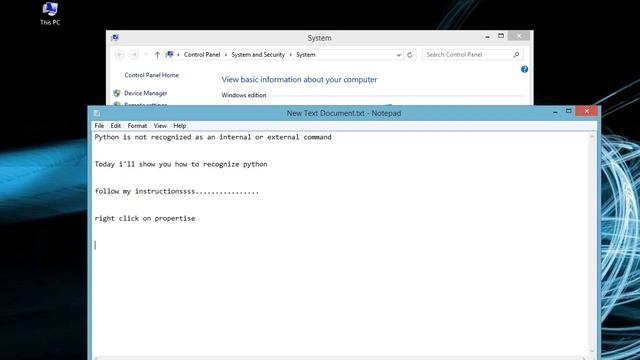Open address bar history dropdown

399,54
